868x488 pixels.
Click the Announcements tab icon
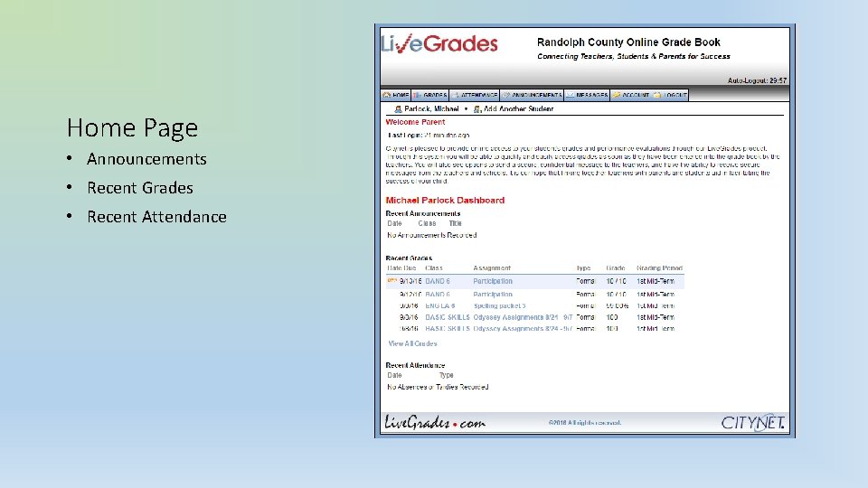click(x=505, y=95)
